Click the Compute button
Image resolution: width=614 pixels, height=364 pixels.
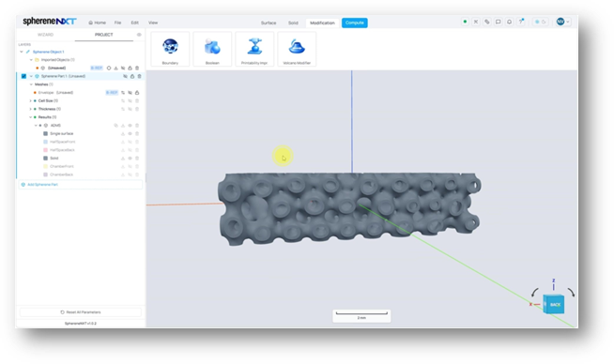354,23
